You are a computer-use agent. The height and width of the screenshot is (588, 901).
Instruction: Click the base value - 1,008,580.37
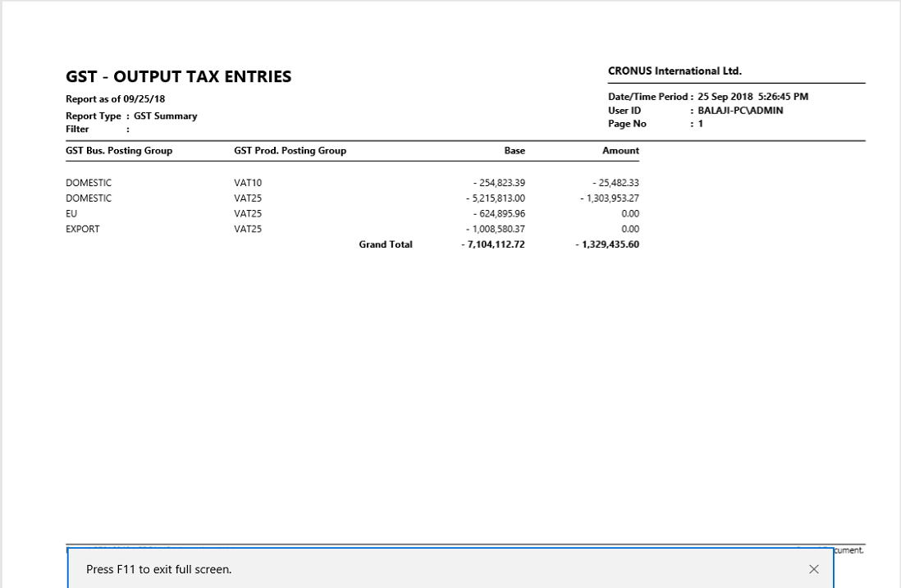[x=496, y=229]
